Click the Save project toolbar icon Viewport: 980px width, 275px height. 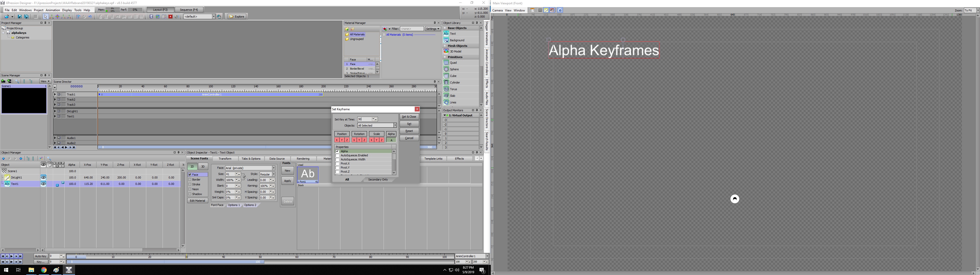point(20,16)
